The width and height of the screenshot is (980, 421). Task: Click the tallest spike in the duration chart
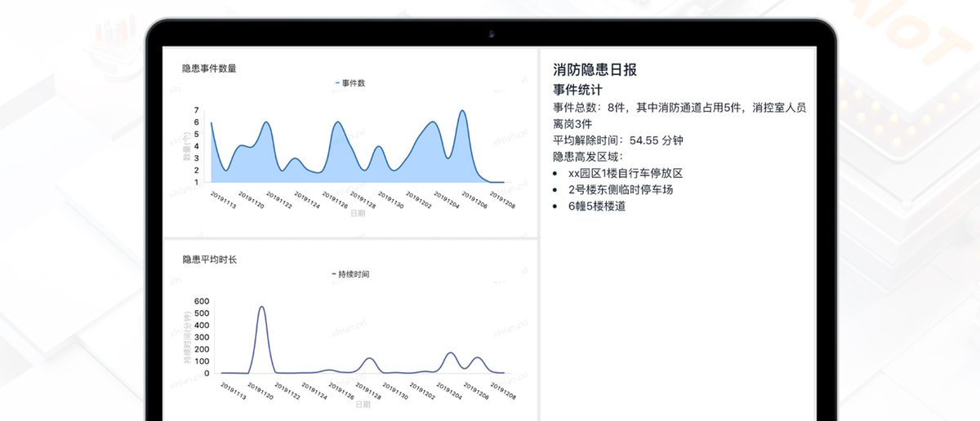tap(261, 308)
